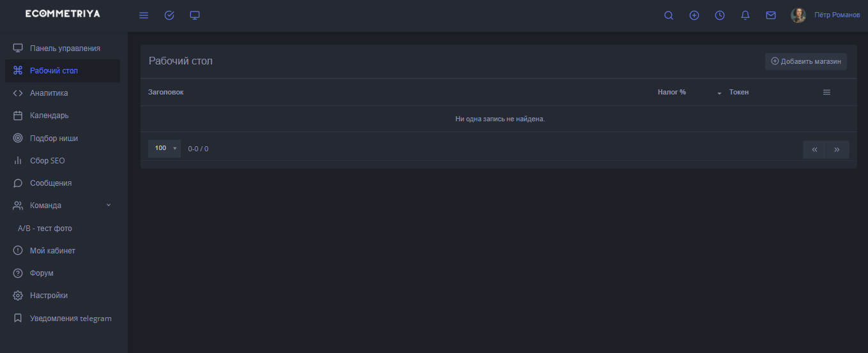Click the user avatar thumbnail

pyautogui.click(x=798, y=15)
